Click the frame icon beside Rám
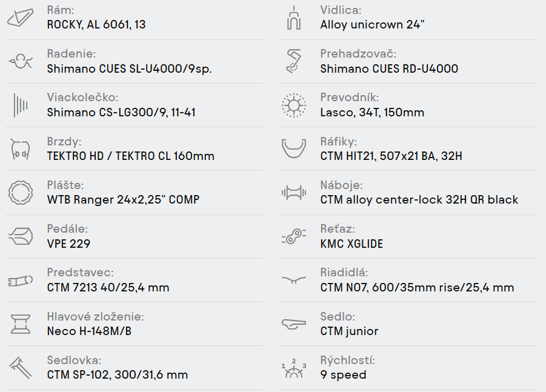Viewport: 546px width, 392px height. (x=20, y=18)
